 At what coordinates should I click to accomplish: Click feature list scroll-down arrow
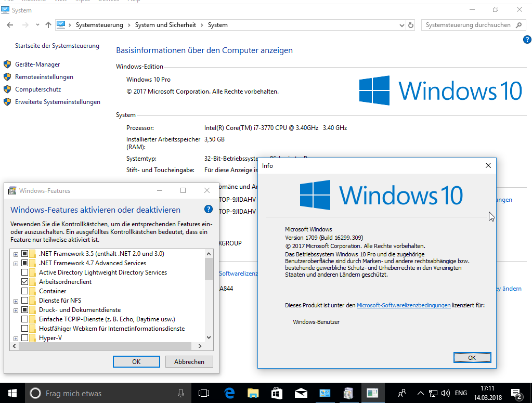click(x=209, y=337)
